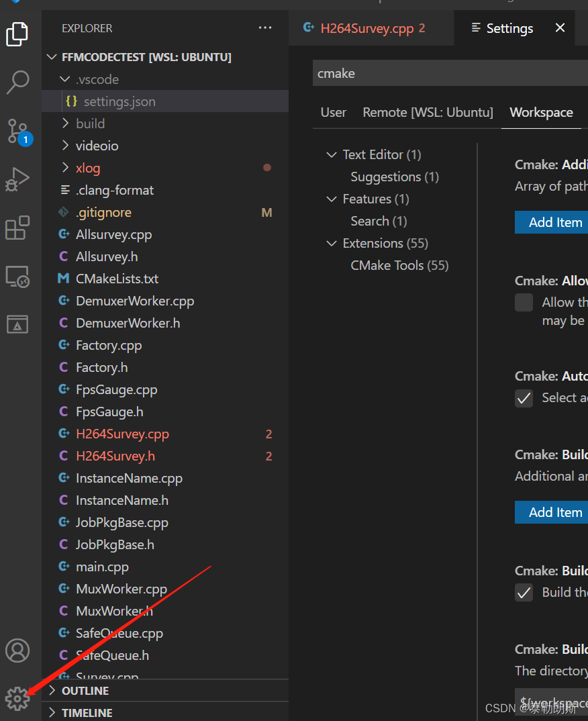Open the Search view icon
Viewport: 588px width, 721px height.
[17, 82]
